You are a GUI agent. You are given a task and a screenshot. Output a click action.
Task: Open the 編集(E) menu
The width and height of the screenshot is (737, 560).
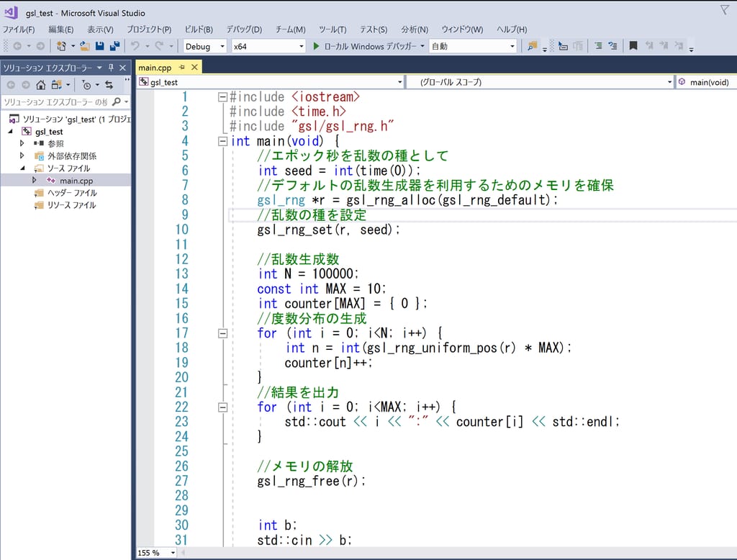point(61,30)
